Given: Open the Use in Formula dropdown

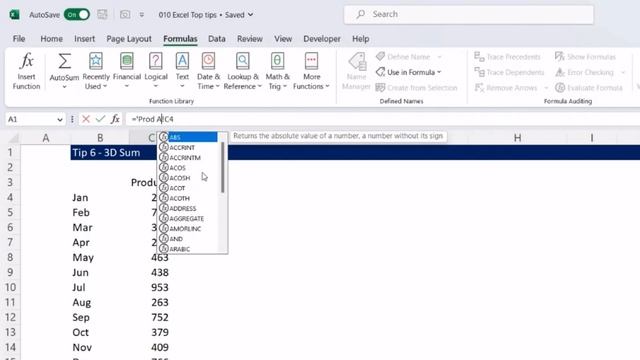Looking at the screenshot, I should (409, 72).
